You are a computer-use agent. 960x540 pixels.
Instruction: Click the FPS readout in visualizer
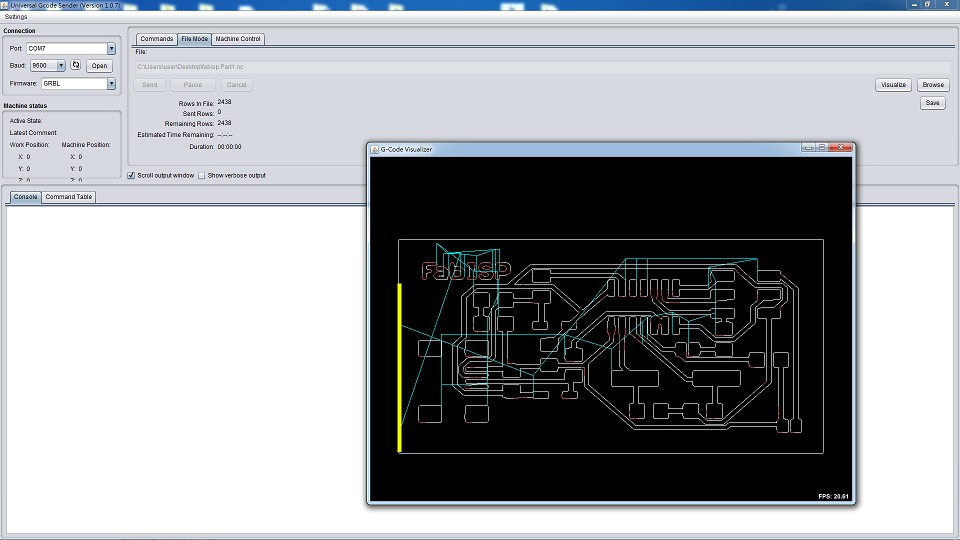[x=833, y=497]
